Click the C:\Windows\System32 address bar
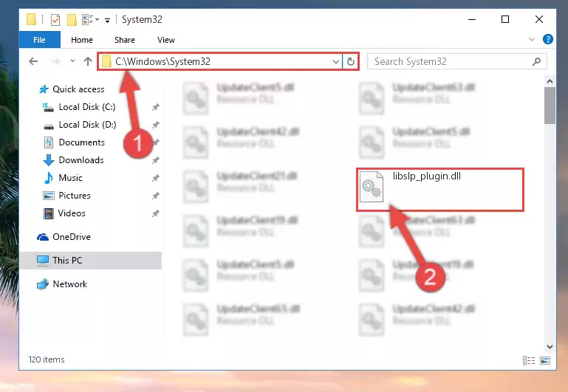 point(220,61)
